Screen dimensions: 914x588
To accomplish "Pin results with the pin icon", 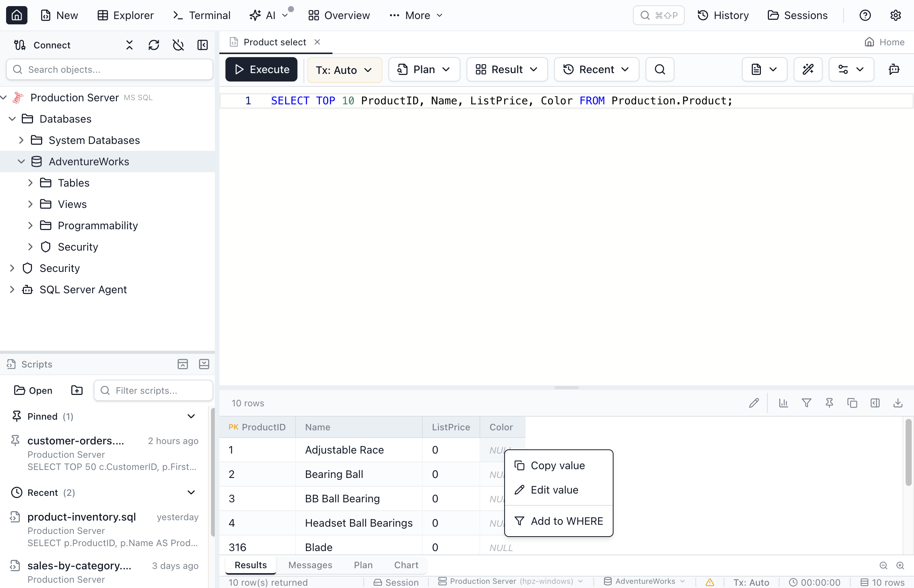I will point(829,403).
